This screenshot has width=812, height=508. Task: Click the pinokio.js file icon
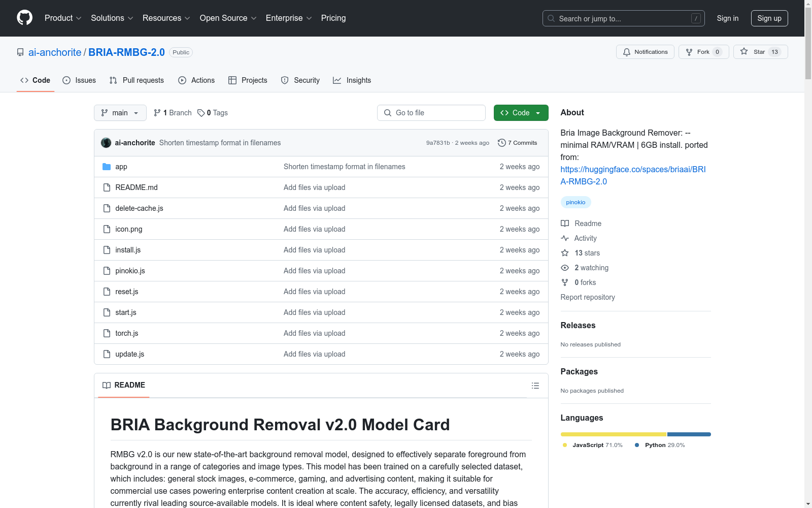tap(107, 271)
